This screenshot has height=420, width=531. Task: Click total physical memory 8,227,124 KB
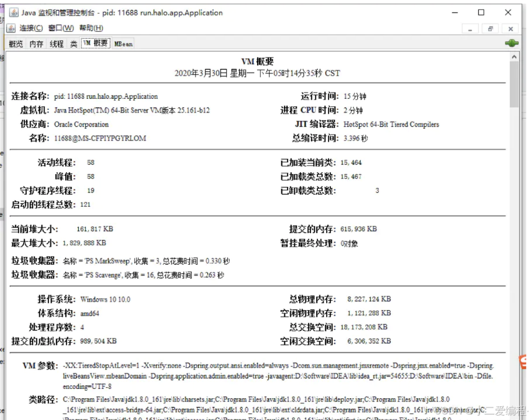[x=369, y=299]
